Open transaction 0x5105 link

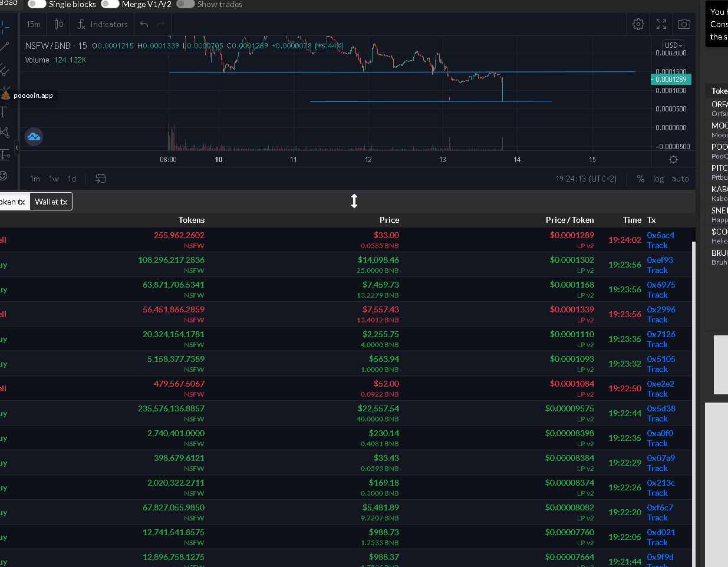click(x=661, y=359)
